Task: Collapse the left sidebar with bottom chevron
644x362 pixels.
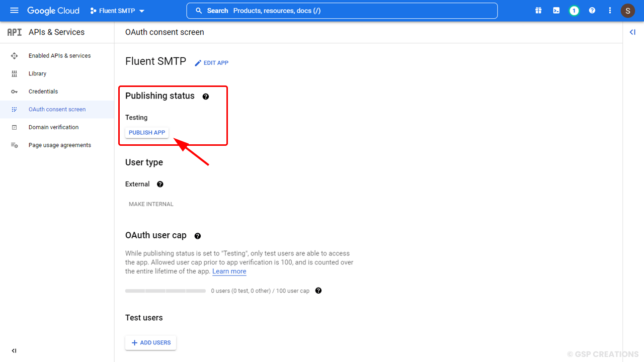Action: pyautogui.click(x=14, y=350)
